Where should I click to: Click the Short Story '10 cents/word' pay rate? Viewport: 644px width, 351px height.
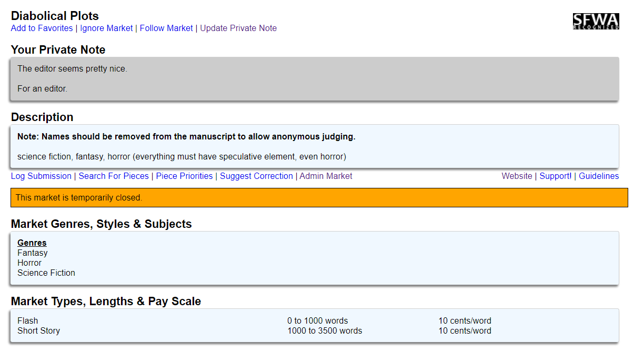coord(465,331)
